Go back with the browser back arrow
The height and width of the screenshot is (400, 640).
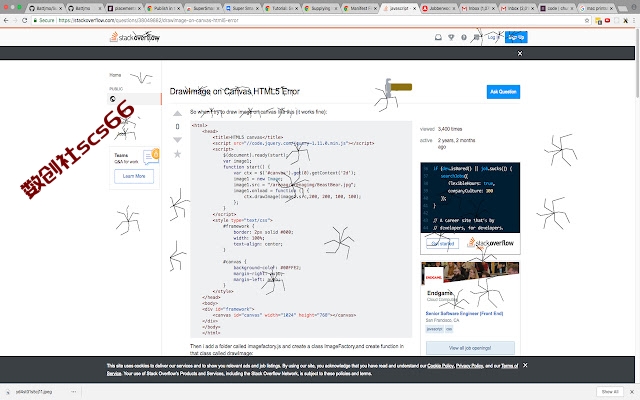click(6, 20)
